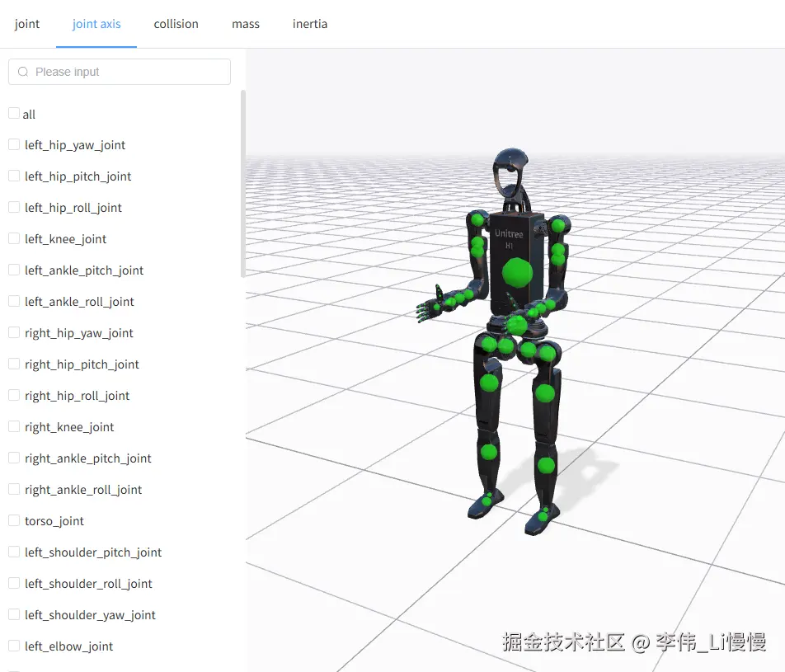Toggle left_ankle_roll_joint checkbox
This screenshot has height=672, width=785.
pos(14,302)
